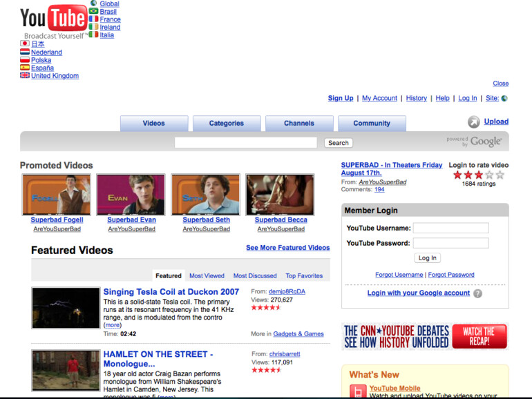Open the My Account link
The height and width of the screenshot is (399, 532).
coord(380,98)
